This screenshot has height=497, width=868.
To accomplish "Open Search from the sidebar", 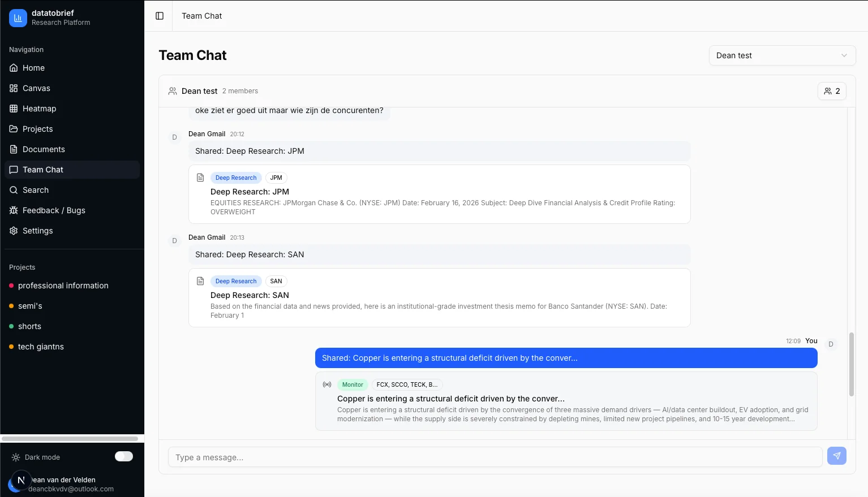I will click(x=35, y=190).
